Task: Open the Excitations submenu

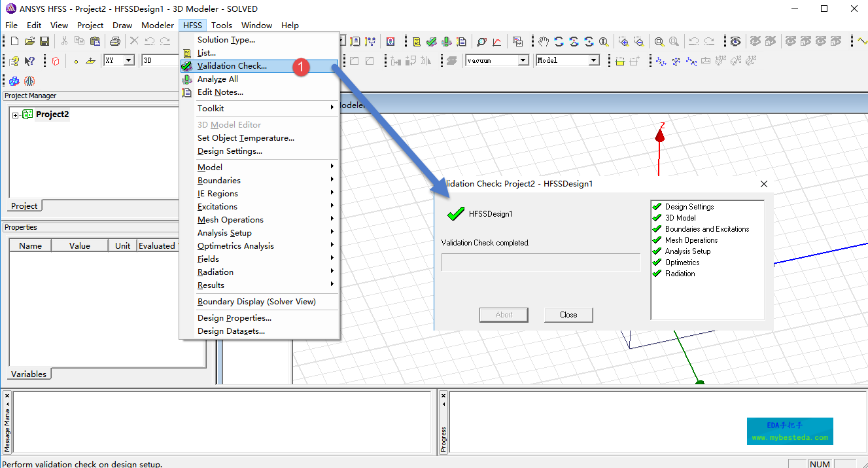Action: [218, 207]
